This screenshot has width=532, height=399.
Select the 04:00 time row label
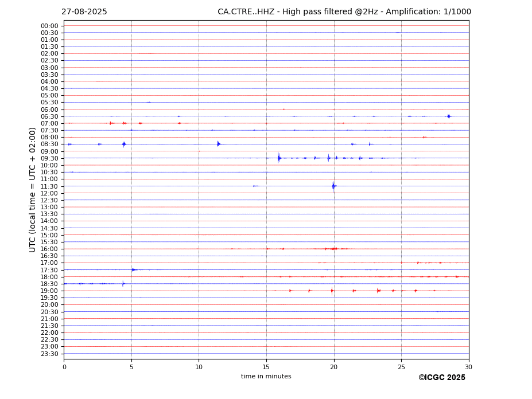pyautogui.click(x=49, y=82)
